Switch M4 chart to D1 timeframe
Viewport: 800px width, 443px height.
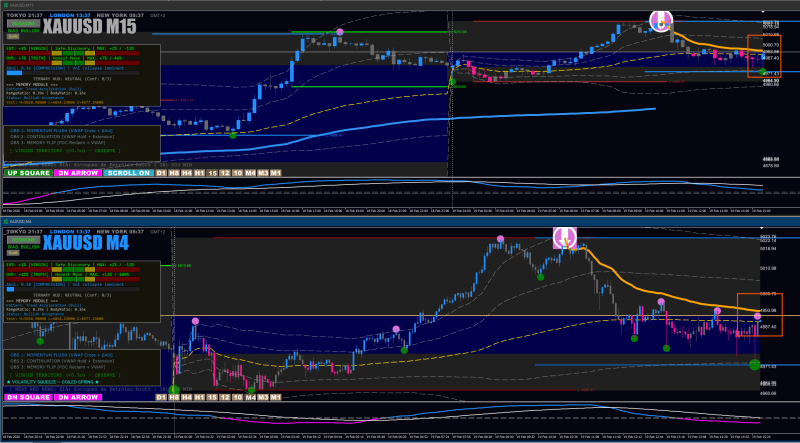coord(161,397)
